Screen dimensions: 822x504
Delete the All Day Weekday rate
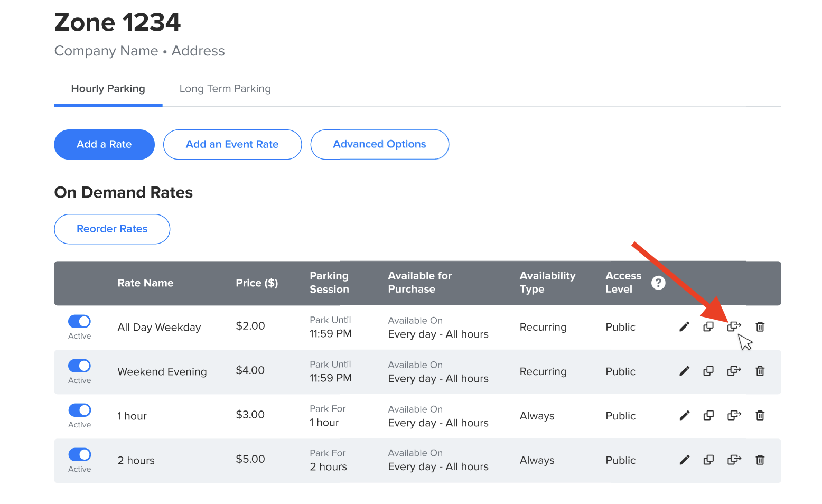(760, 326)
